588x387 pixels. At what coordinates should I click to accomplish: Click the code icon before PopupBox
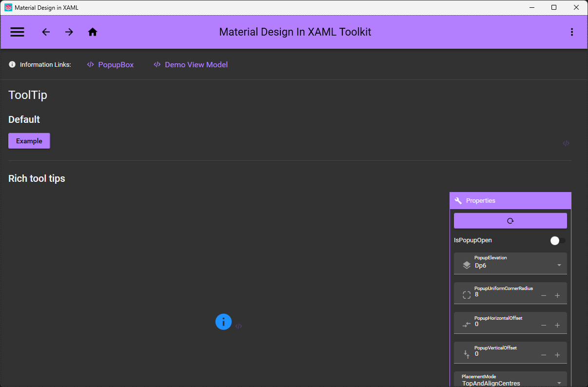pos(90,64)
